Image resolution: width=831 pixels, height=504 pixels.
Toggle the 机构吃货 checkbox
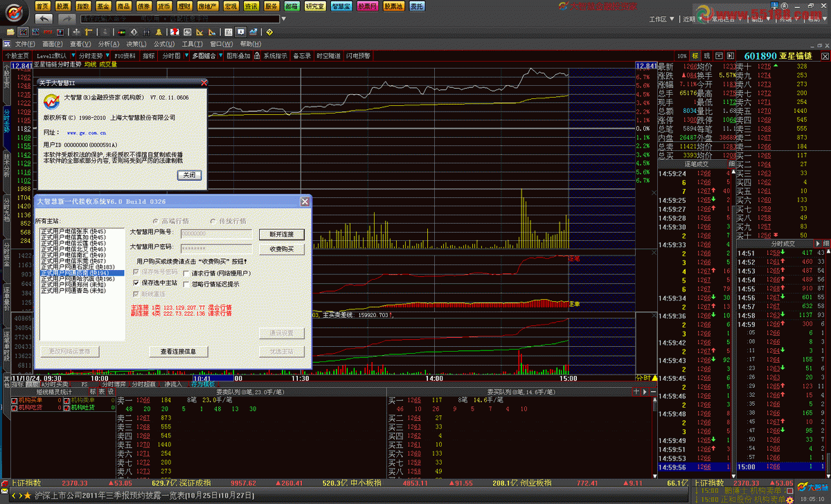coord(14,408)
